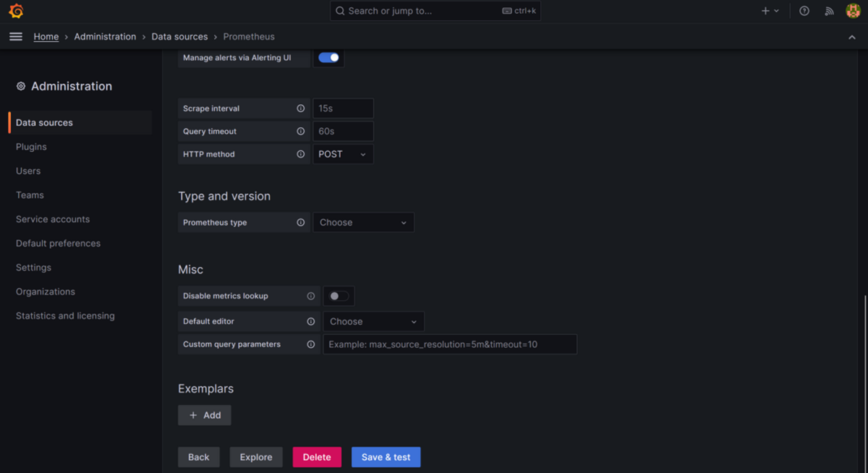The image size is (868, 473).
Task: Click the Type and version heading
Action: click(x=224, y=196)
